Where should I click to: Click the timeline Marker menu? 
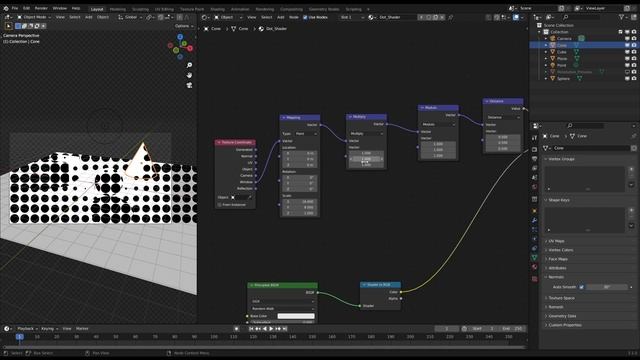coord(82,329)
